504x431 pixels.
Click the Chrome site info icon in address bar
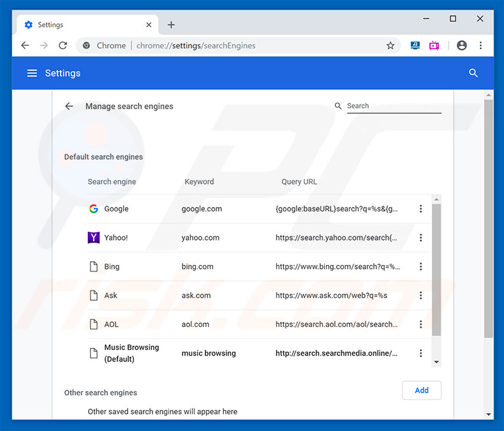[x=86, y=45]
